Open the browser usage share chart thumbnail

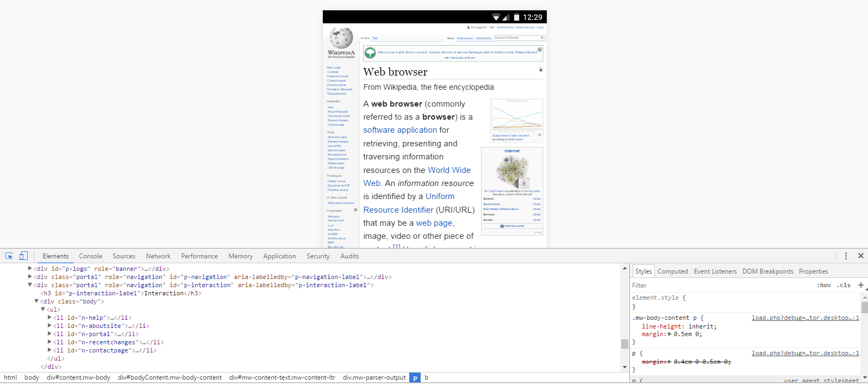click(x=517, y=116)
